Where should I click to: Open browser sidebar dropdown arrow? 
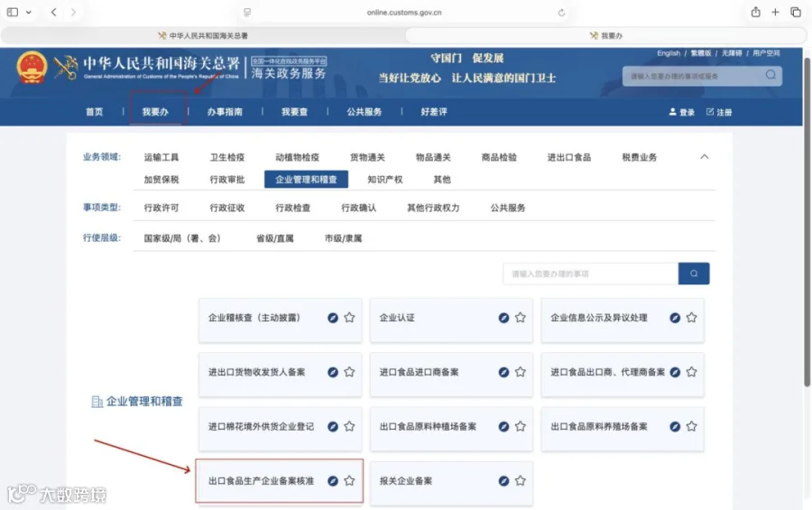click(29, 12)
